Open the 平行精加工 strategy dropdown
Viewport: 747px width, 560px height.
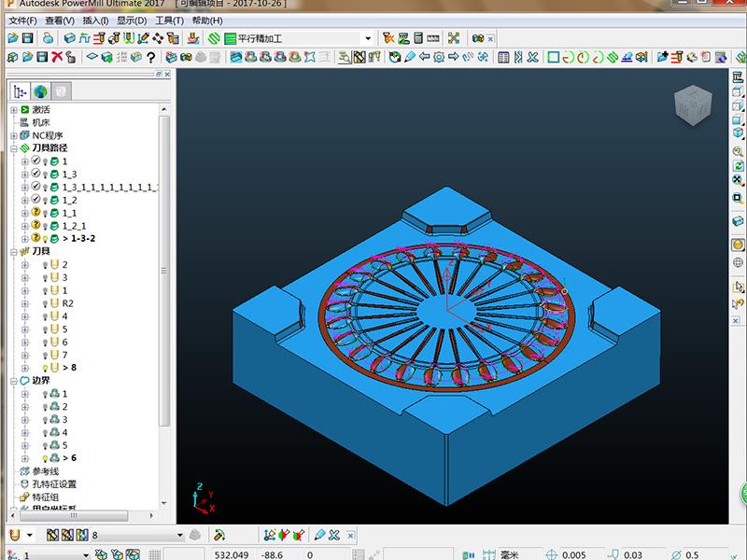tap(368, 38)
